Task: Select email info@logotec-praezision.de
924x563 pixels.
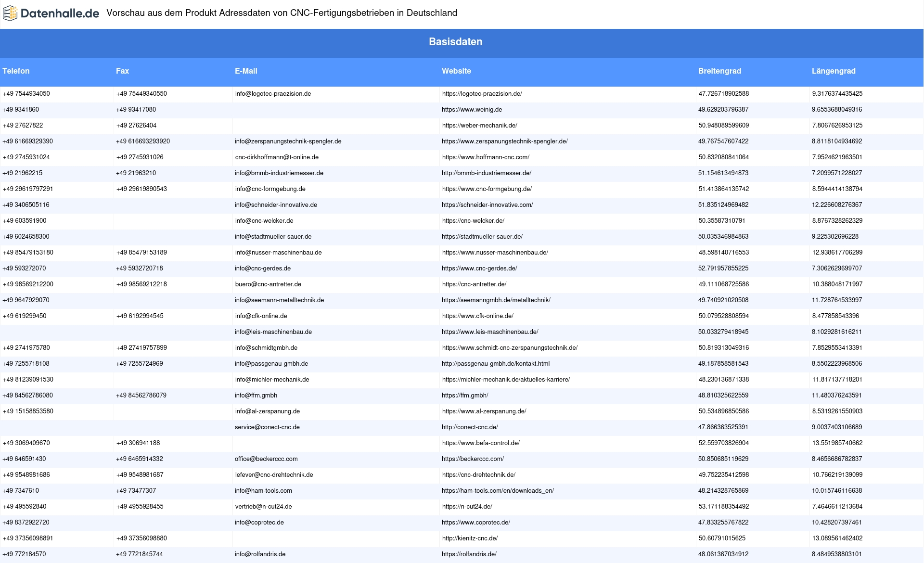Action: (x=273, y=94)
